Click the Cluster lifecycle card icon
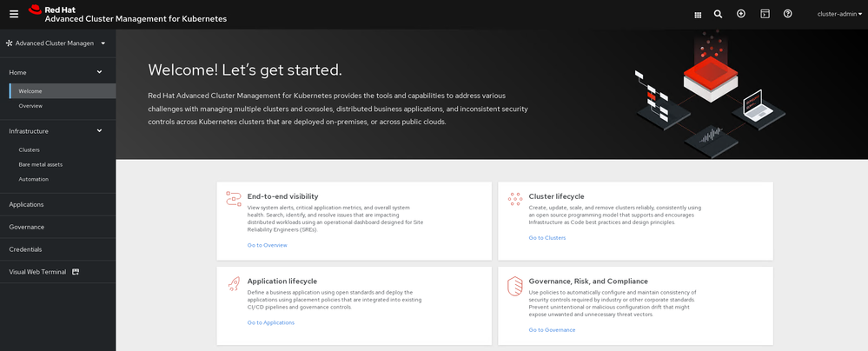This screenshot has height=351, width=868. coord(515,199)
